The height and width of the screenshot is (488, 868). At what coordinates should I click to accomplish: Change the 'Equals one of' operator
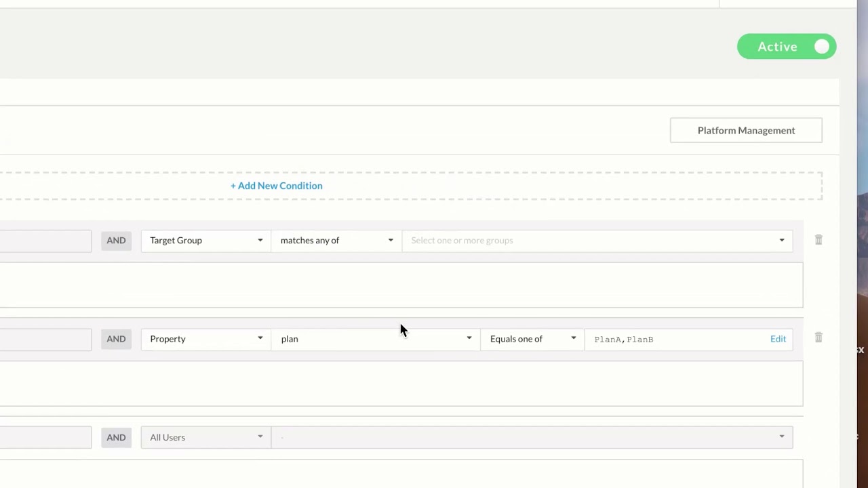[532, 339]
